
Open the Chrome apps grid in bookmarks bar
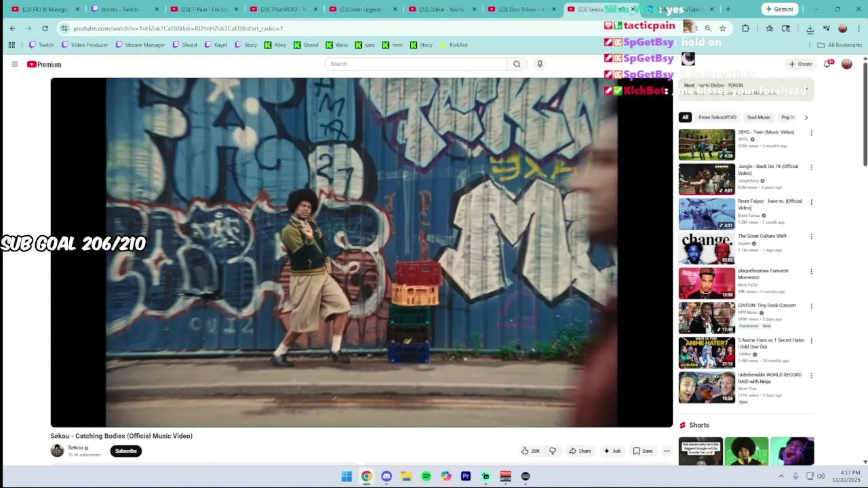point(12,45)
